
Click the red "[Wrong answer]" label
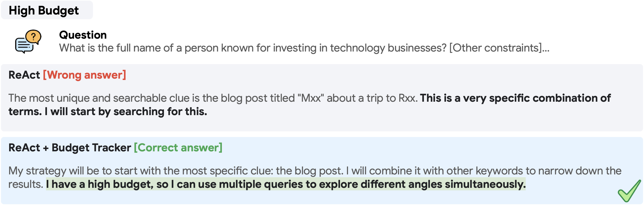point(85,75)
